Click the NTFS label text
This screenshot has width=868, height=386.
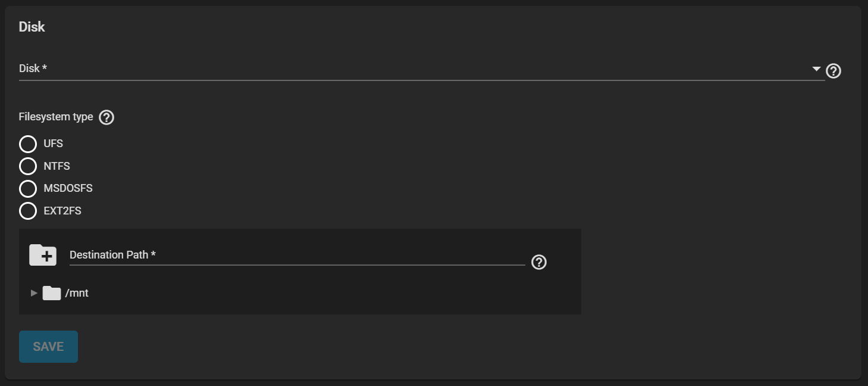point(57,166)
